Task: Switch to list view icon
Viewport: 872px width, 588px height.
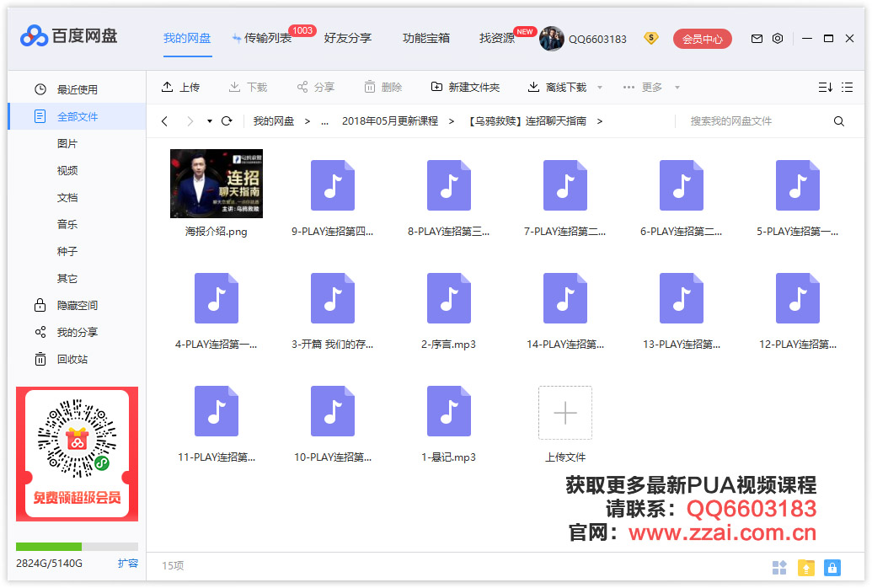Action: [847, 88]
